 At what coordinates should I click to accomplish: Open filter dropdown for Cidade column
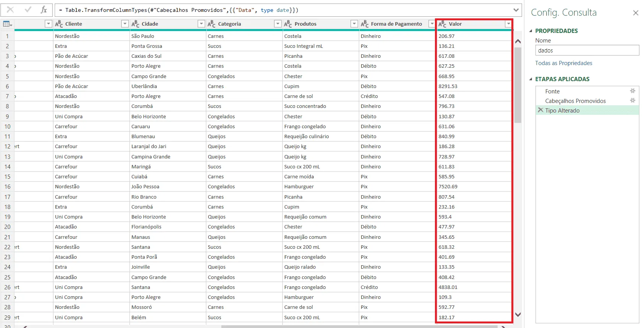201,24
